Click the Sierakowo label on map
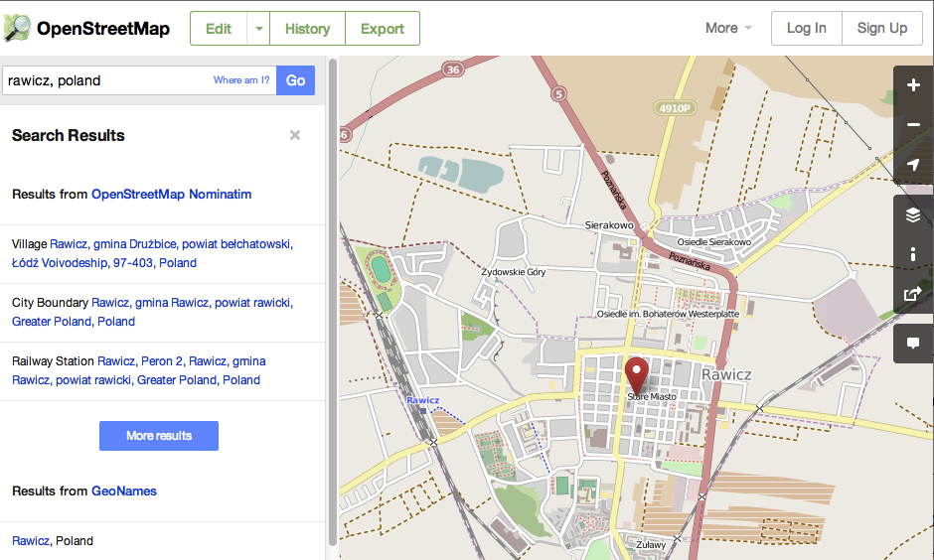 [609, 225]
